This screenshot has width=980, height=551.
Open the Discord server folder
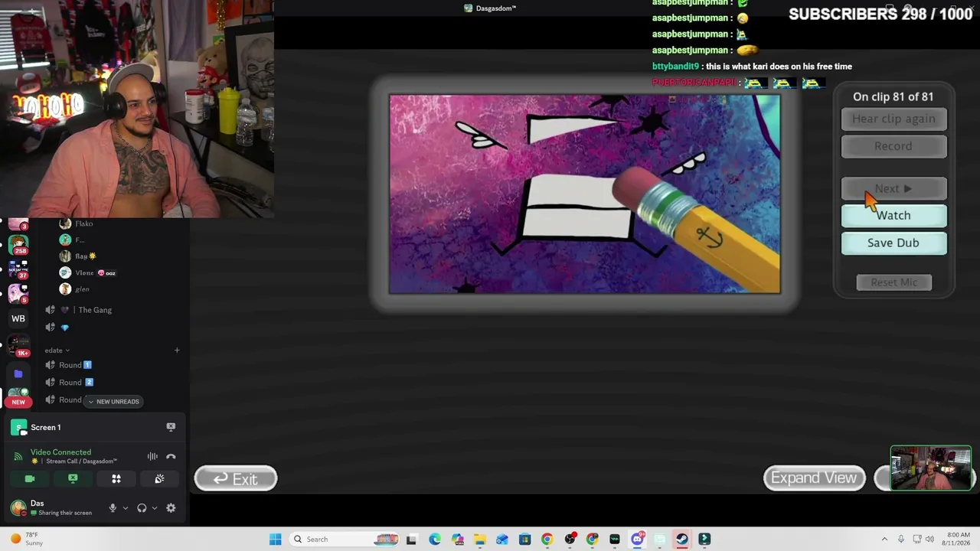(18, 373)
